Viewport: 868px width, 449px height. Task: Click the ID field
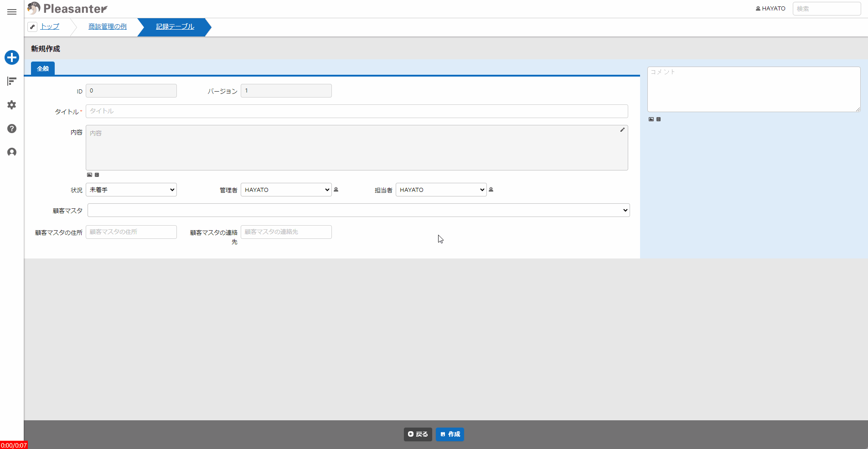pos(131,91)
